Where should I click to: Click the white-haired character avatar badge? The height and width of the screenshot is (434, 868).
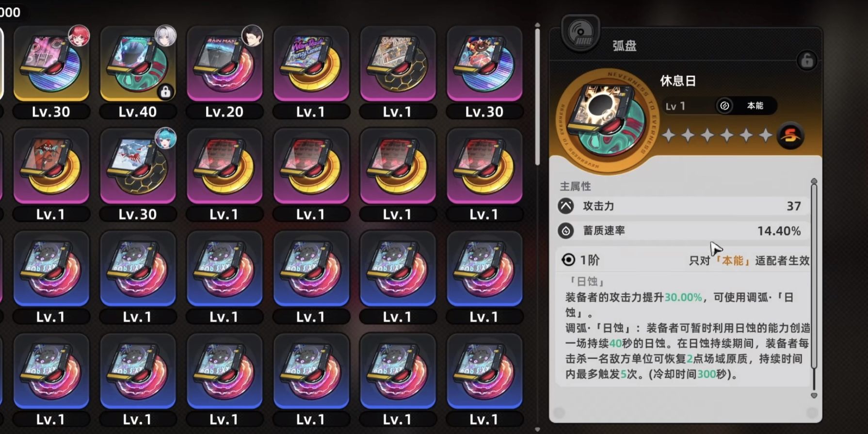165,36
